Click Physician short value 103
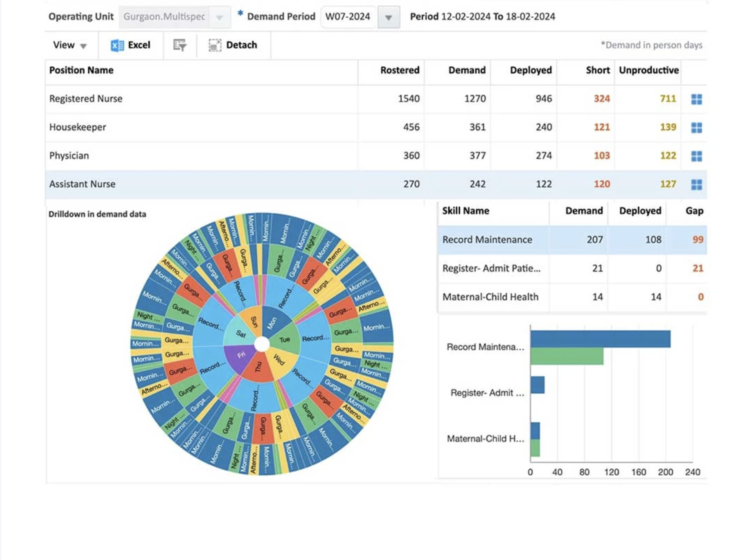This screenshot has width=744, height=560. coord(601,155)
